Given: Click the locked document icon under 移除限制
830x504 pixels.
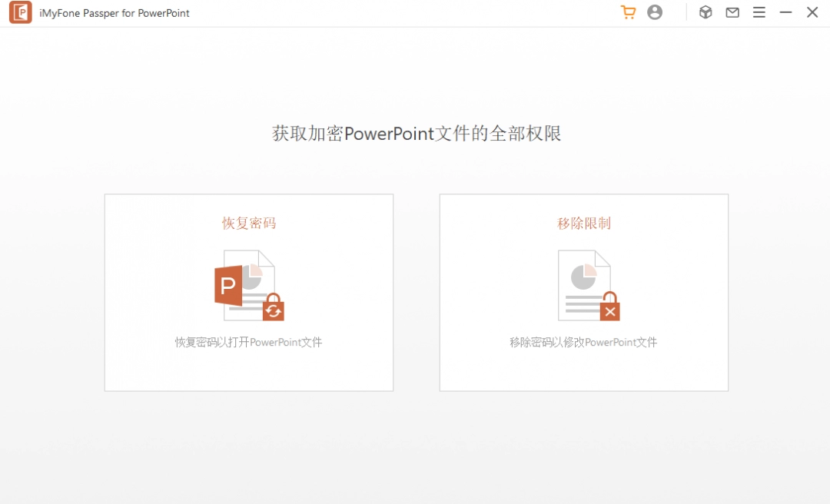Looking at the screenshot, I should click(x=584, y=284).
